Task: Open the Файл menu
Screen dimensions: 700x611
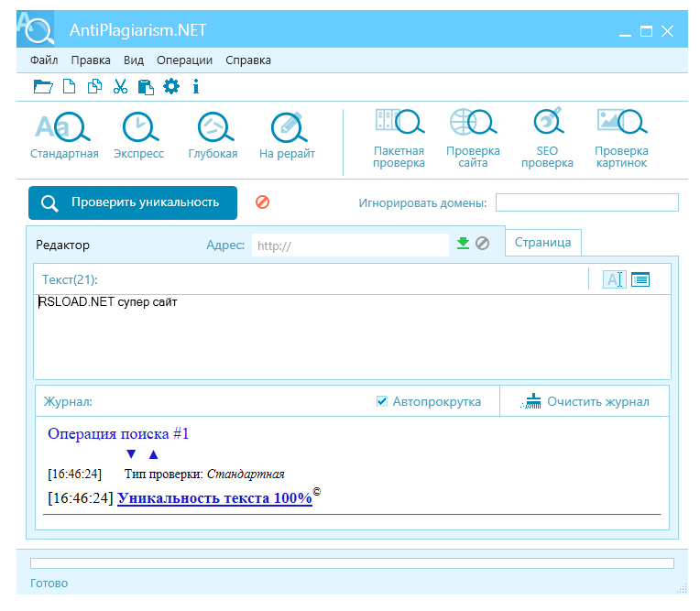Action: click(44, 60)
